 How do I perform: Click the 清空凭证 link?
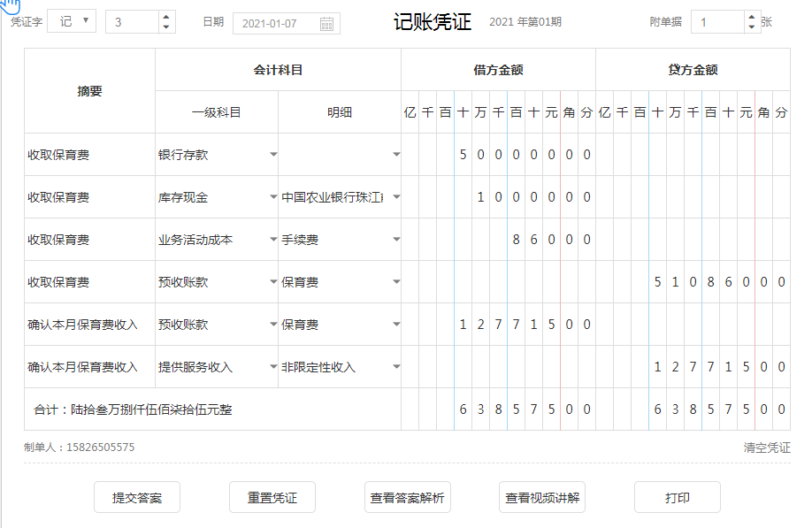point(767,448)
